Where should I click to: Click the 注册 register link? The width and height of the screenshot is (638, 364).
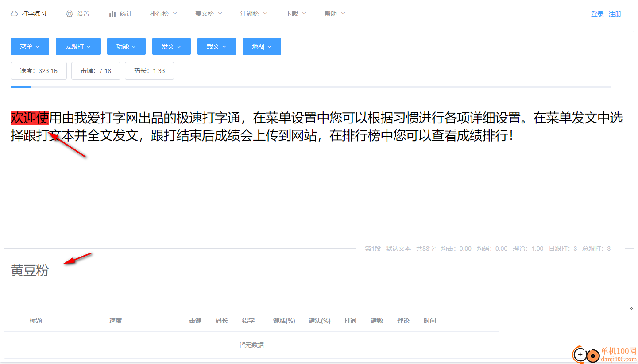pos(615,14)
